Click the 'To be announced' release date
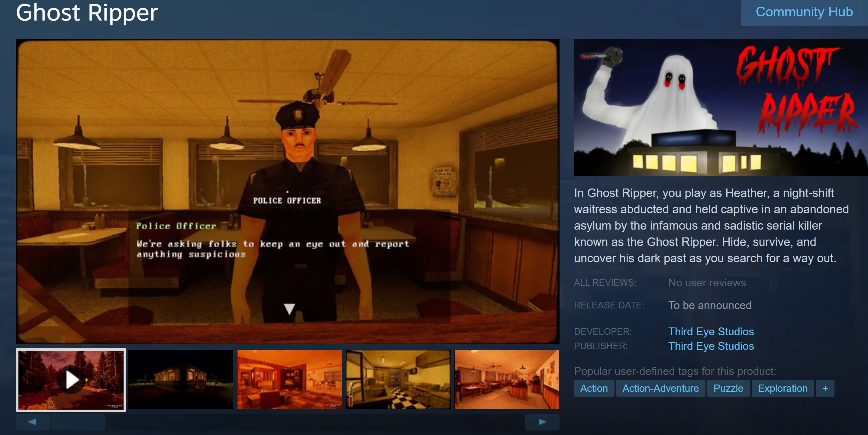This screenshot has width=868, height=435. tap(710, 305)
